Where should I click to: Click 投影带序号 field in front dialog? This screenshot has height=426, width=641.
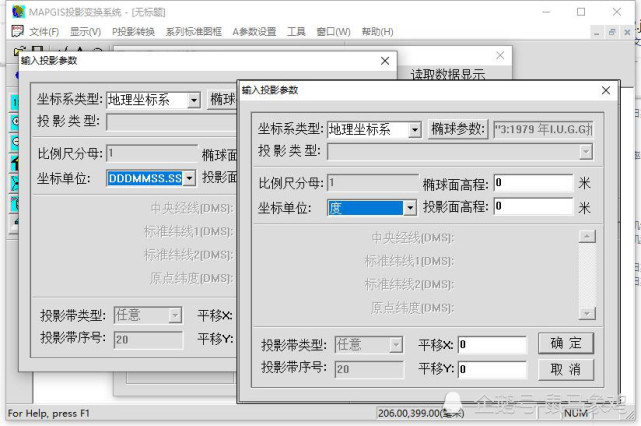(369, 369)
